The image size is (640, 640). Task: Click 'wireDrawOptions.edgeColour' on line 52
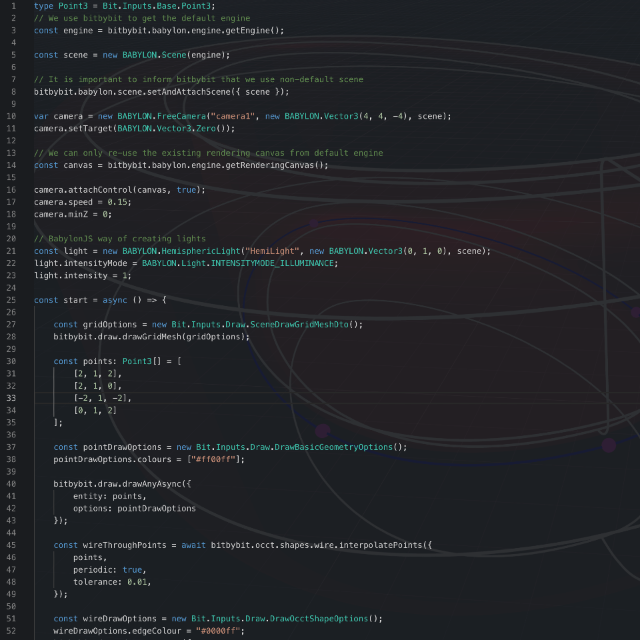[117, 631]
